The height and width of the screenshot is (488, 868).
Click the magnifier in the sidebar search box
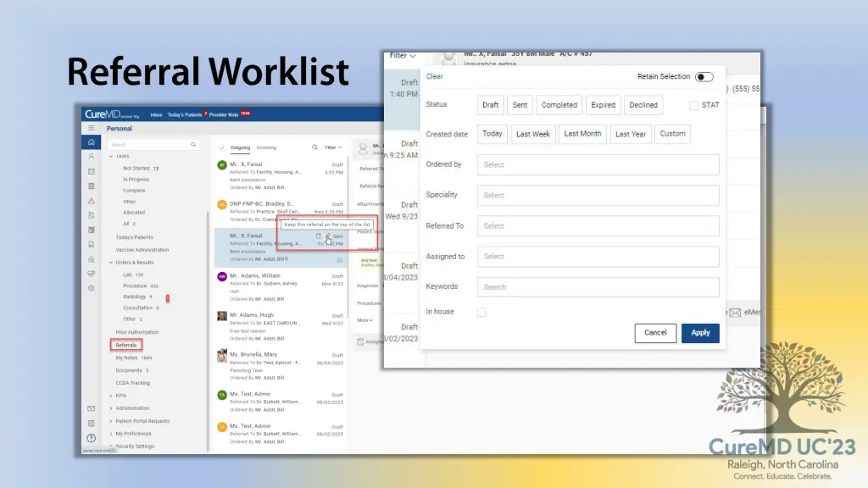coord(193,144)
